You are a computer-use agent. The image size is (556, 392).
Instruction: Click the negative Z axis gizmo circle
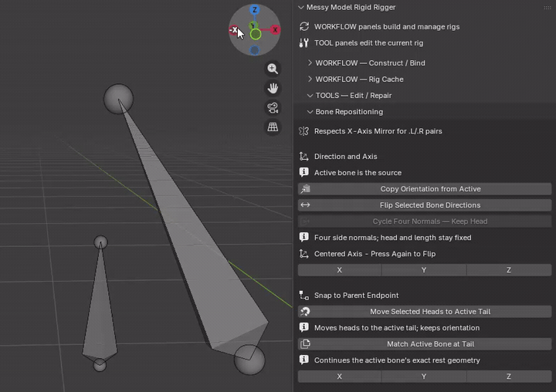(x=254, y=50)
